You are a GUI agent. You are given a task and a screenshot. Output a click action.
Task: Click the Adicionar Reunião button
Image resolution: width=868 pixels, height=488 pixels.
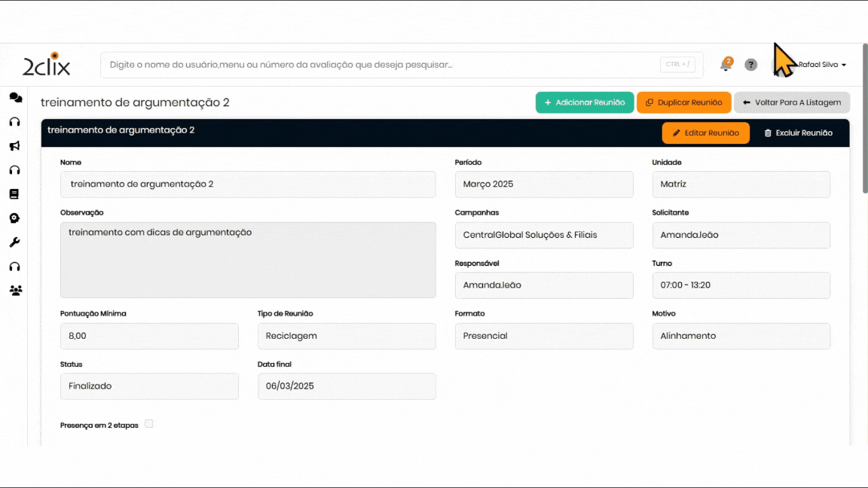point(584,102)
